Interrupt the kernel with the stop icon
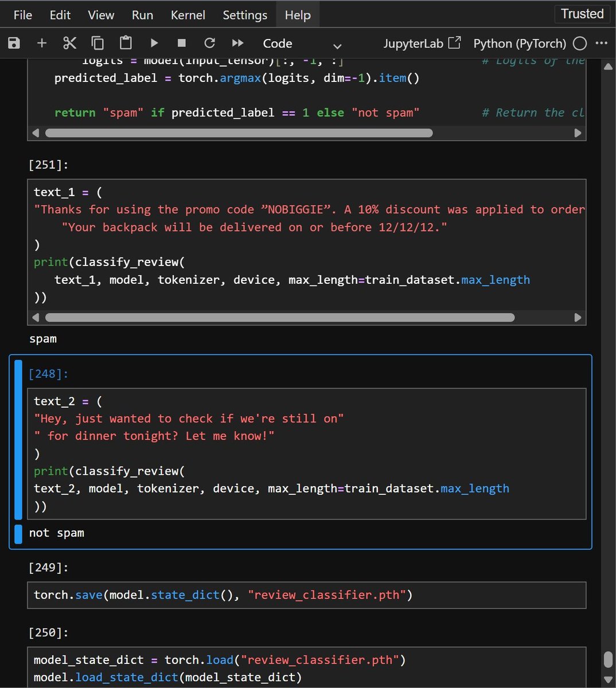This screenshot has width=616, height=688. coord(182,43)
